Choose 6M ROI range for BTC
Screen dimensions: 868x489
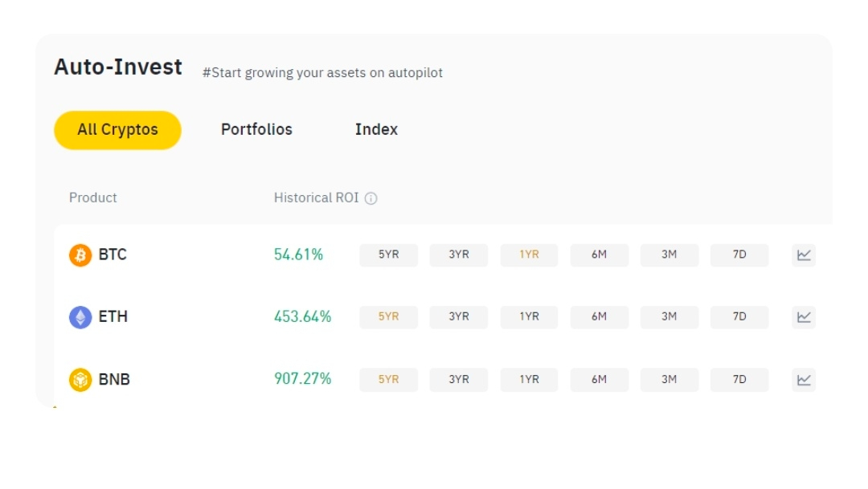pos(599,255)
